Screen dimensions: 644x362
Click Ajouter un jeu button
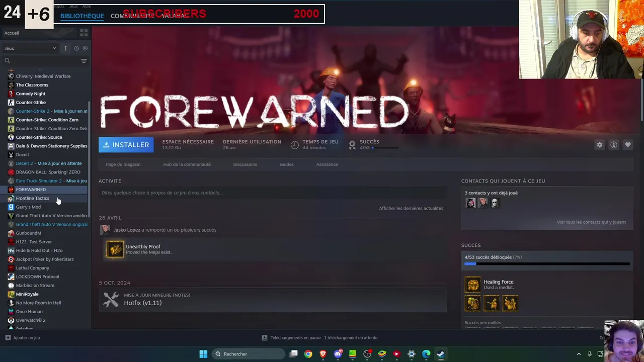point(23,338)
